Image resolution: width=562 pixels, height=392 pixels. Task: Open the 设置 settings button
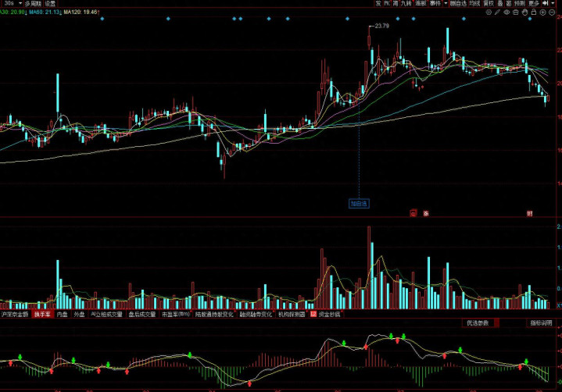[50, 4]
